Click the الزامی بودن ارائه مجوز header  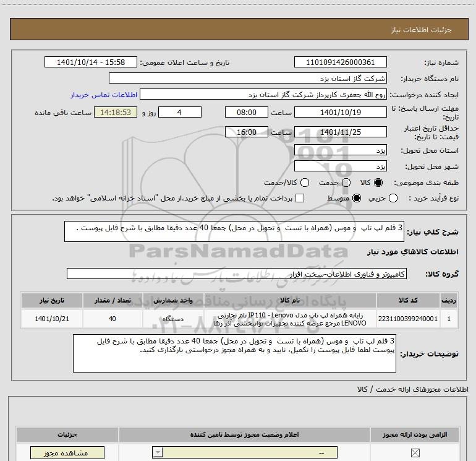tap(415, 434)
